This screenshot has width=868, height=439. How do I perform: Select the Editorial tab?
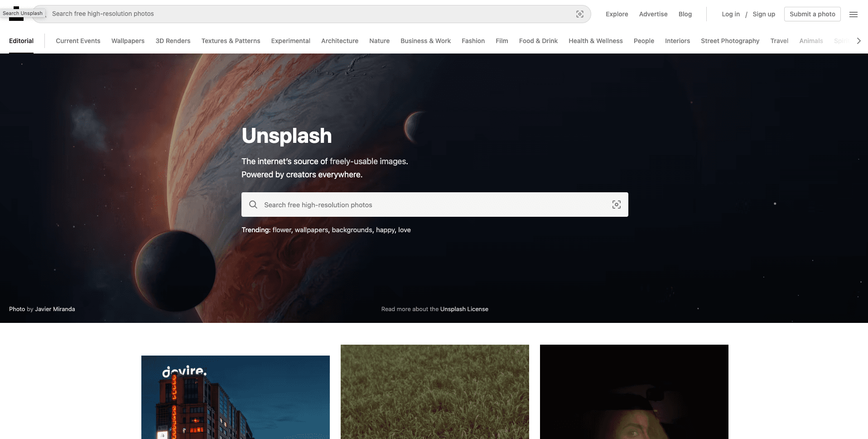point(21,41)
